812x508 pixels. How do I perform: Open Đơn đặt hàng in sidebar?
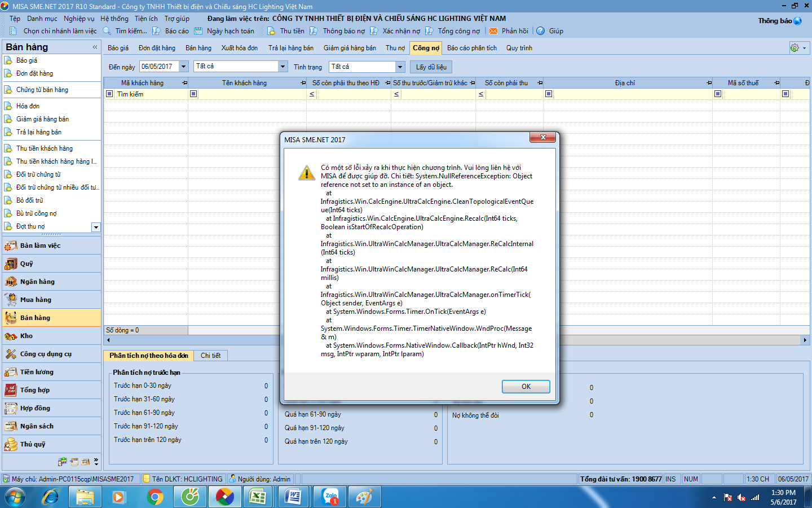(34, 73)
